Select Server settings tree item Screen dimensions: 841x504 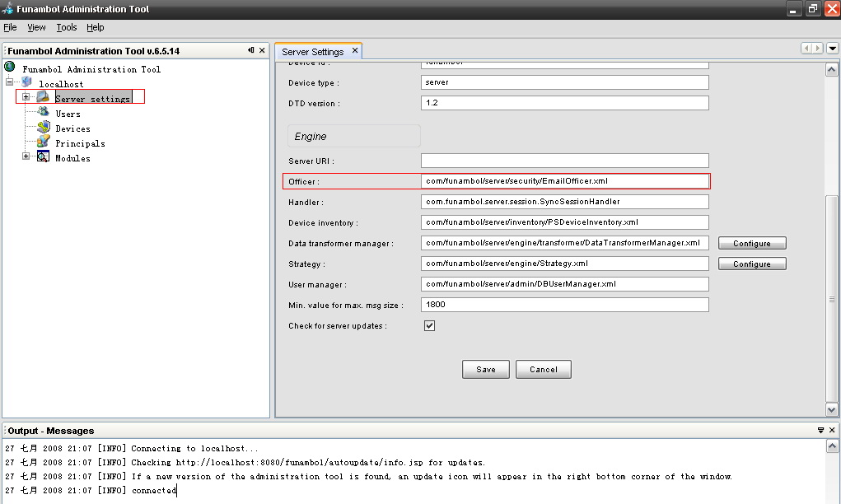93,99
